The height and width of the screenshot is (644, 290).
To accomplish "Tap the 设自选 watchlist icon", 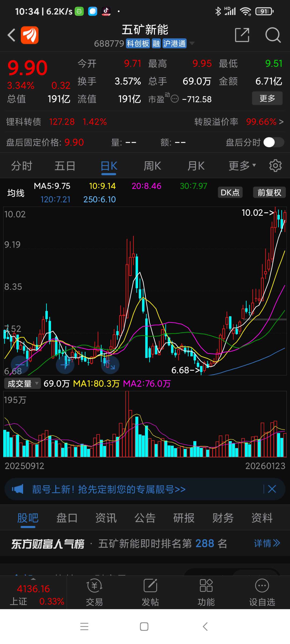I will [262, 592].
